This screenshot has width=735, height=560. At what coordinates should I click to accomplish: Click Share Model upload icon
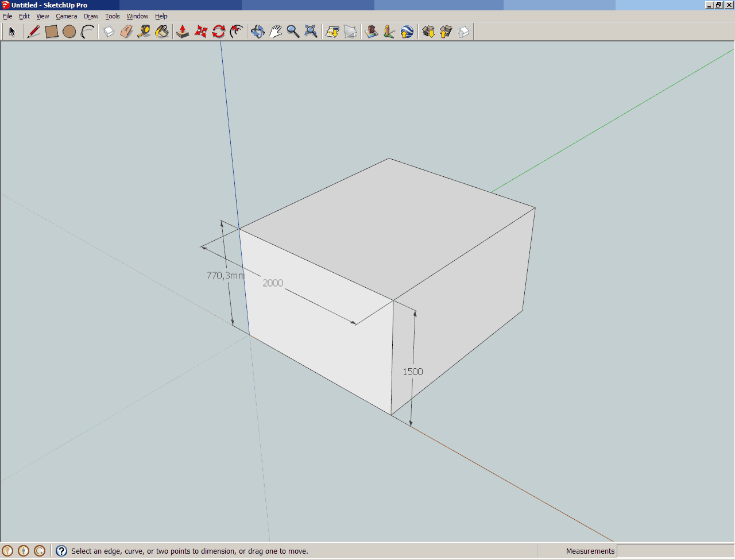coord(446,32)
